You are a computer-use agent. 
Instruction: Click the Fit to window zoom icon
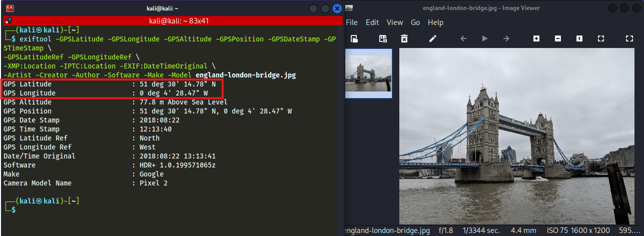point(601,38)
